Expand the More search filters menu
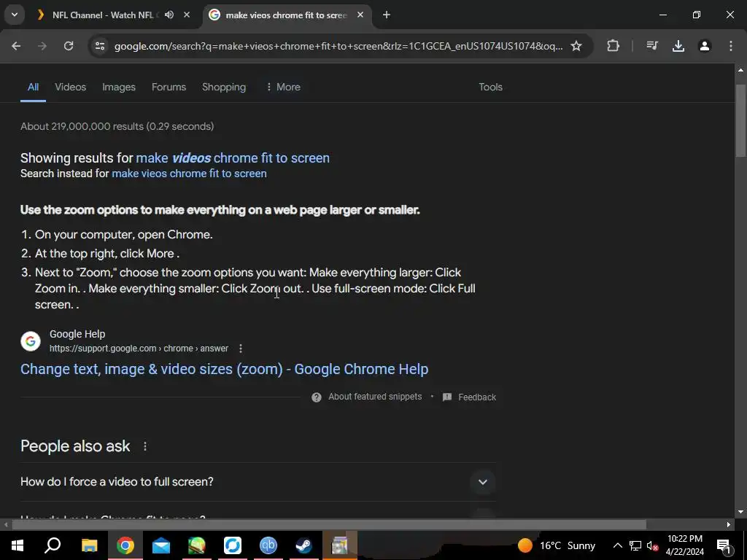747x560 pixels. click(x=283, y=87)
